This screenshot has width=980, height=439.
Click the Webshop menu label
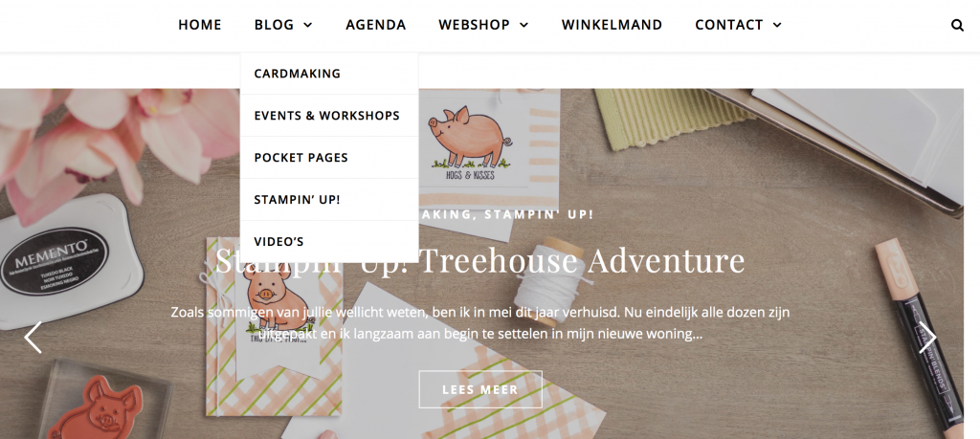474,25
